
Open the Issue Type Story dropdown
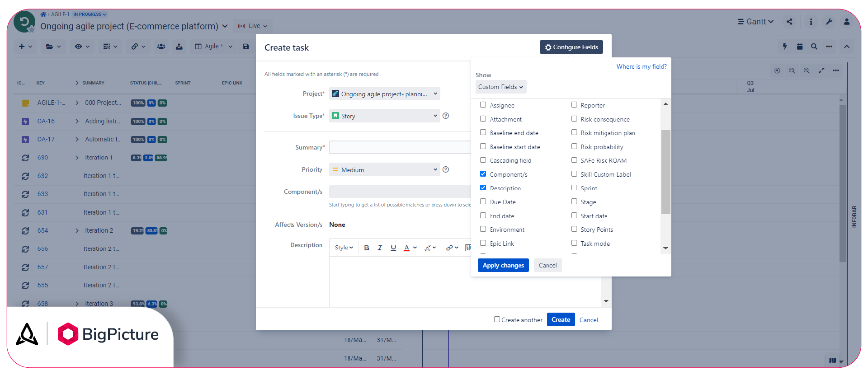click(x=384, y=116)
